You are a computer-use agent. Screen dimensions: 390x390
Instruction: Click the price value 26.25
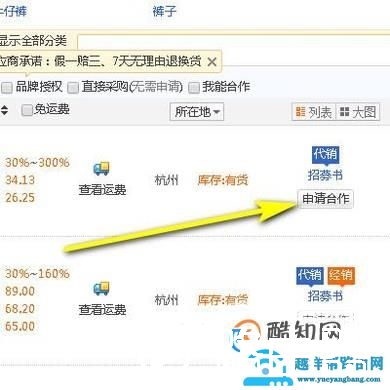[x=20, y=198]
